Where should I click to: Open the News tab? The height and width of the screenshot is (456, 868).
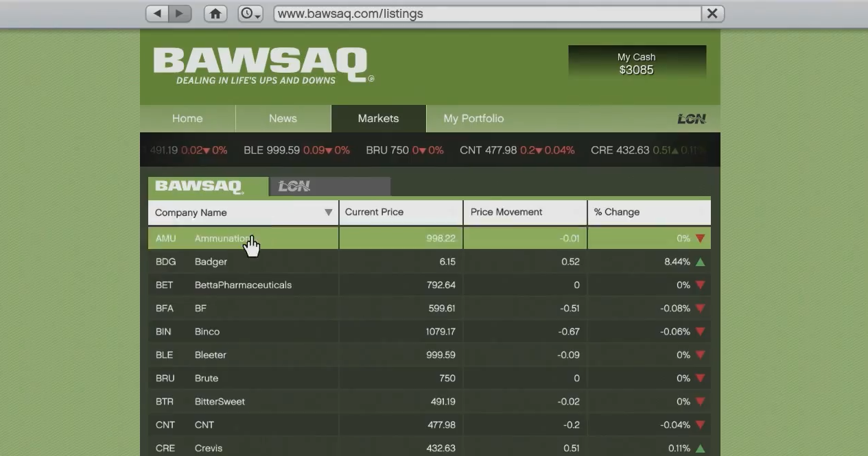283,119
